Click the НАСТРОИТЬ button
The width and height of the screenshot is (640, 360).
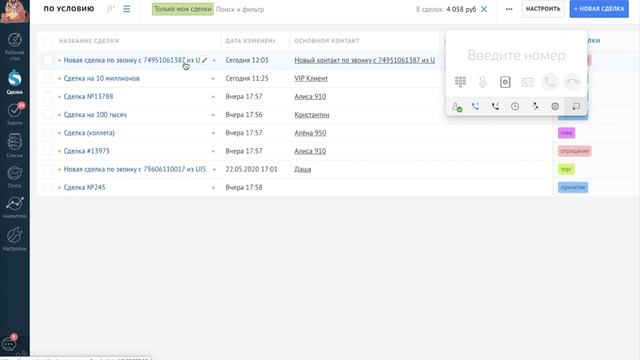click(x=543, y=9)
